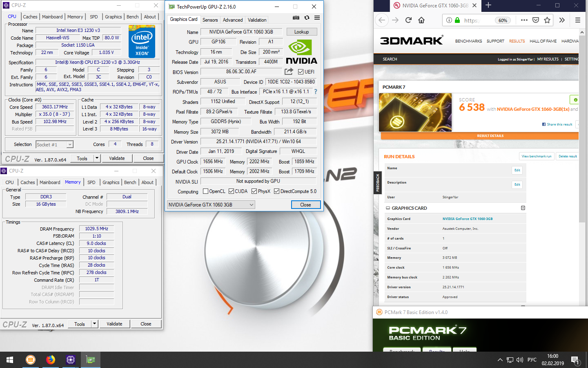Click View benchmark run button
The image size is (588, 368).
click(536, 156)
